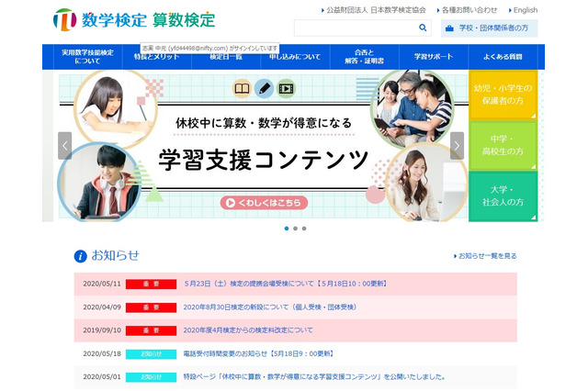Advance to next slide with right arrow
Screen dimensions: 588x391
click(457, 146)
